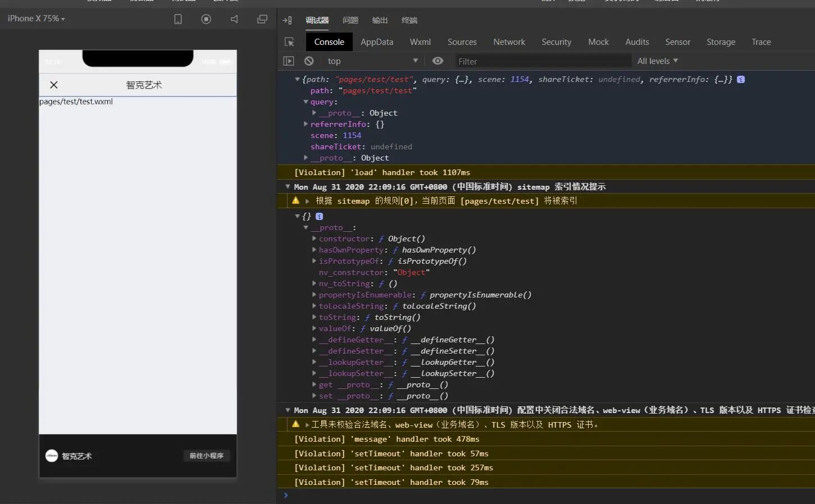Expand the constructor: ƒ Object() entry
815x504 pixels.
[x=314, y=239]
